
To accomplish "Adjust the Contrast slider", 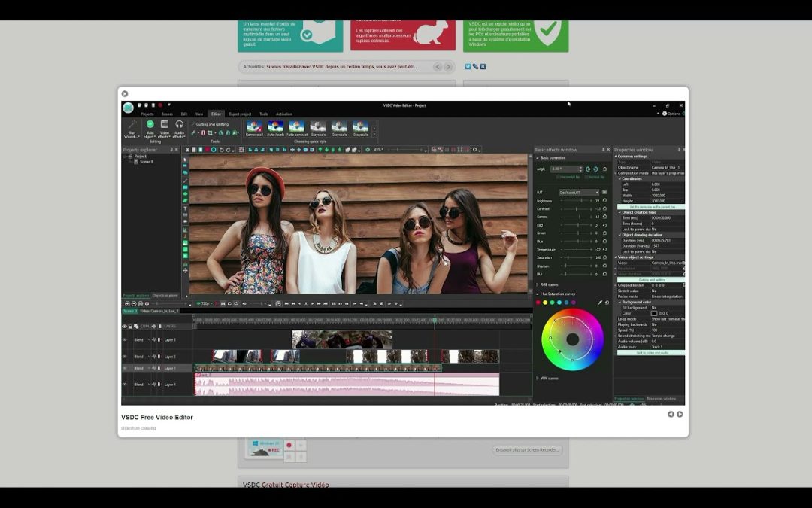I will [x=577, y=209].
